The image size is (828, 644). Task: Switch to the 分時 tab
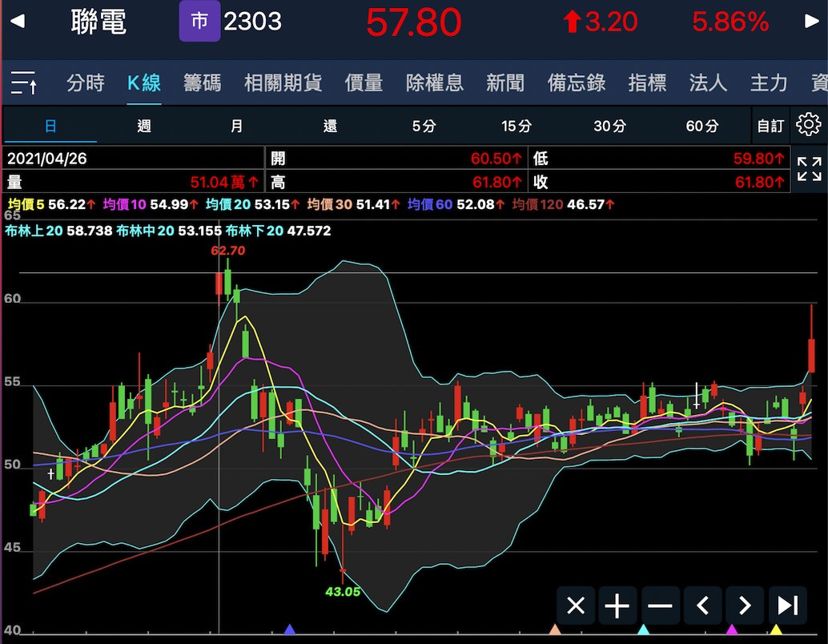pos(86,83)
